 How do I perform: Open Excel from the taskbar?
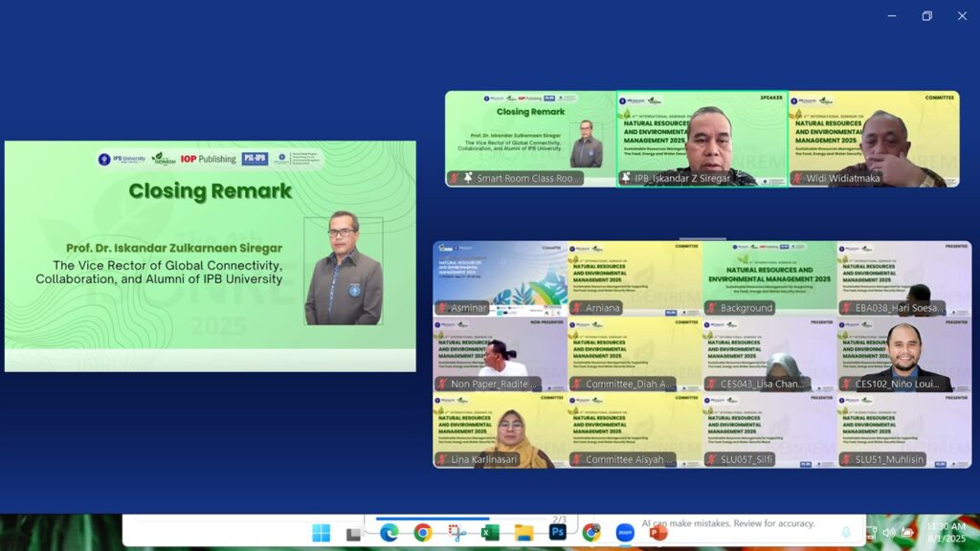(x=490, y=533)
